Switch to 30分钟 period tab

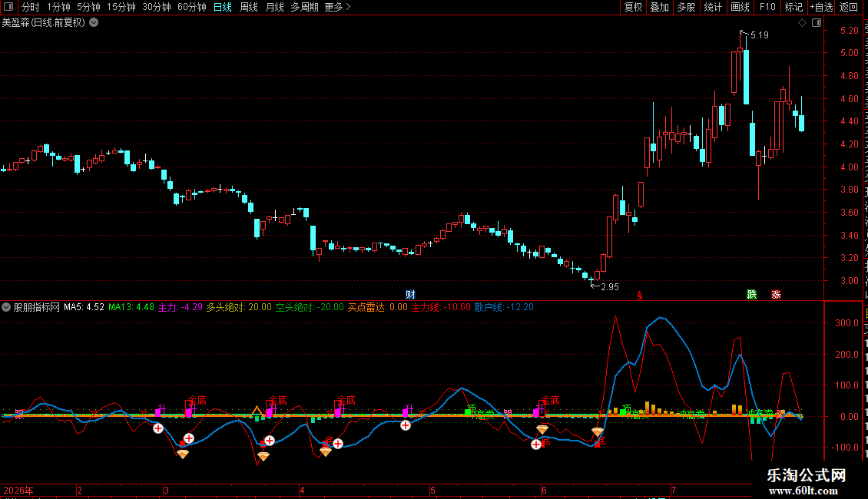click(157, 7)
